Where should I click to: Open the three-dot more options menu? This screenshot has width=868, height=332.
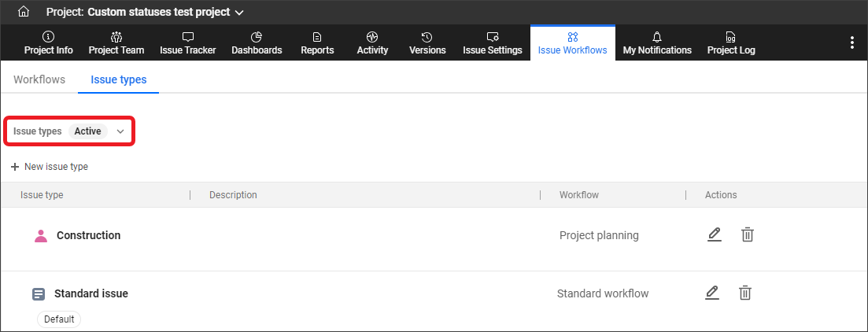click(x=851, y=42)
